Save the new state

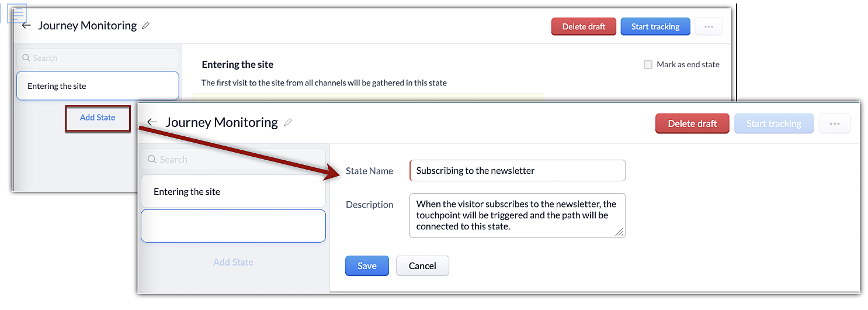[367, 266]
